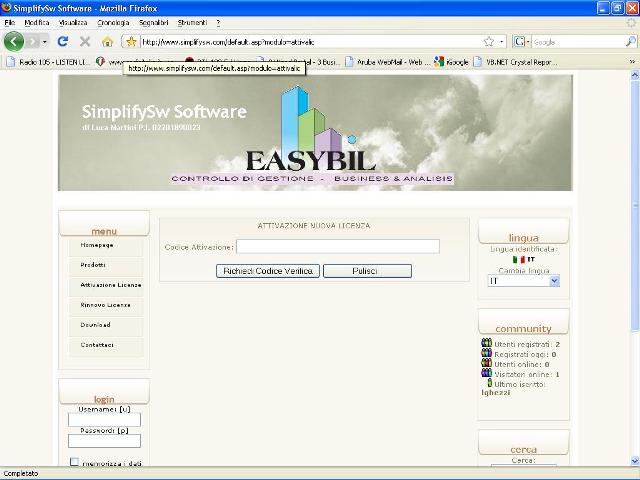Open the address bar history dropdown
This screenshot has height=480, width=640.
pos(502,42)
